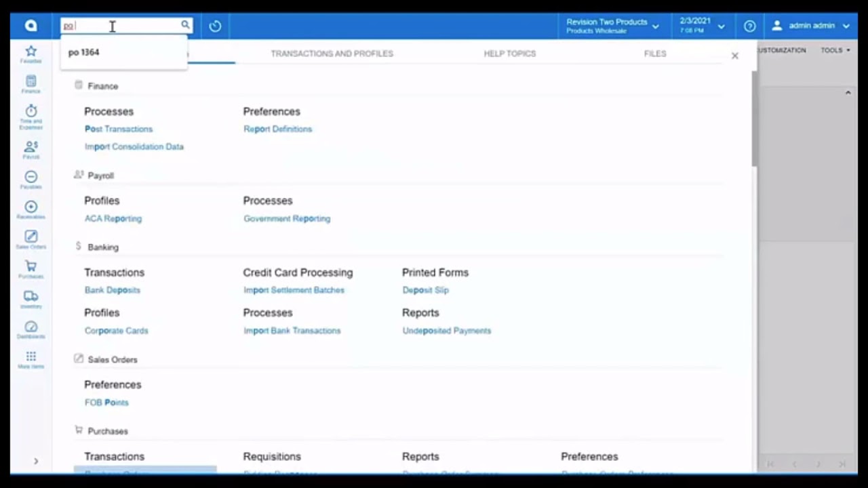Open the Acumatica home logo
Screen dimensions: 868x488
coord(31,26)
